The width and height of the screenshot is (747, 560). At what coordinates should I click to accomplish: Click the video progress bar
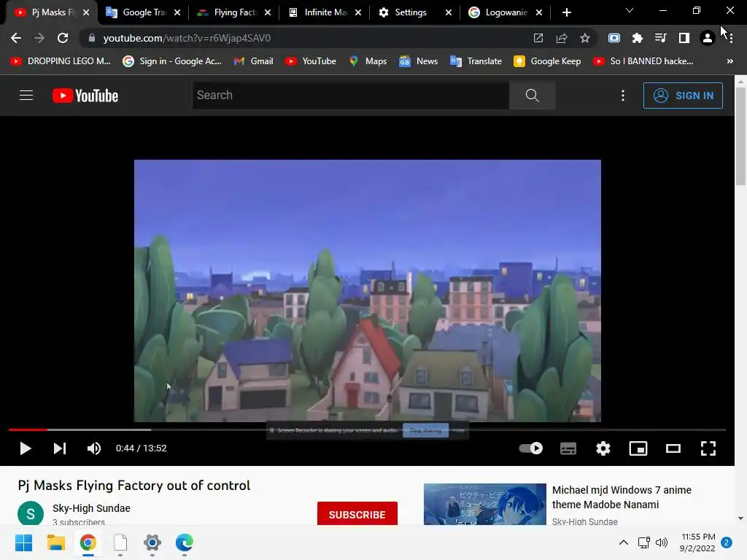click(367, 429)
